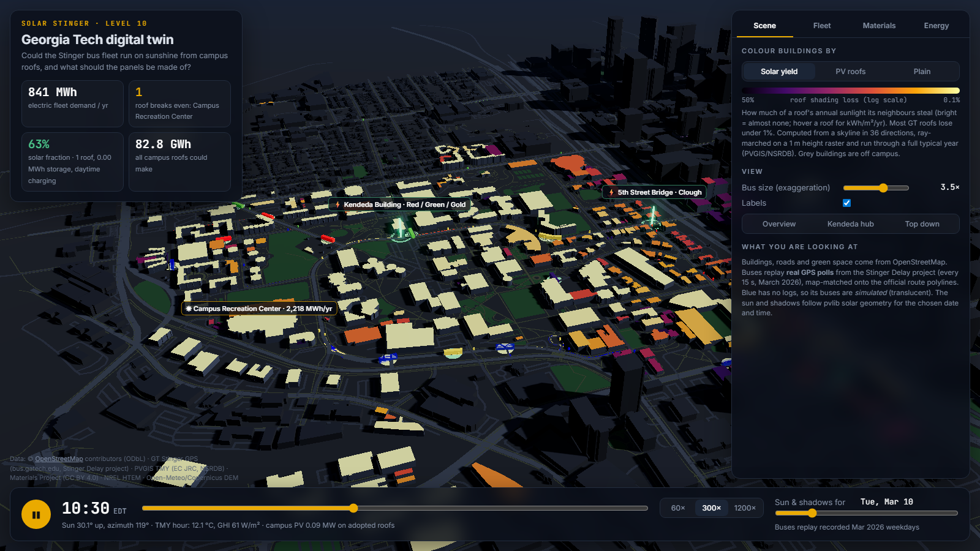
Task: Set playback speed to 300×
Action: 711,508
